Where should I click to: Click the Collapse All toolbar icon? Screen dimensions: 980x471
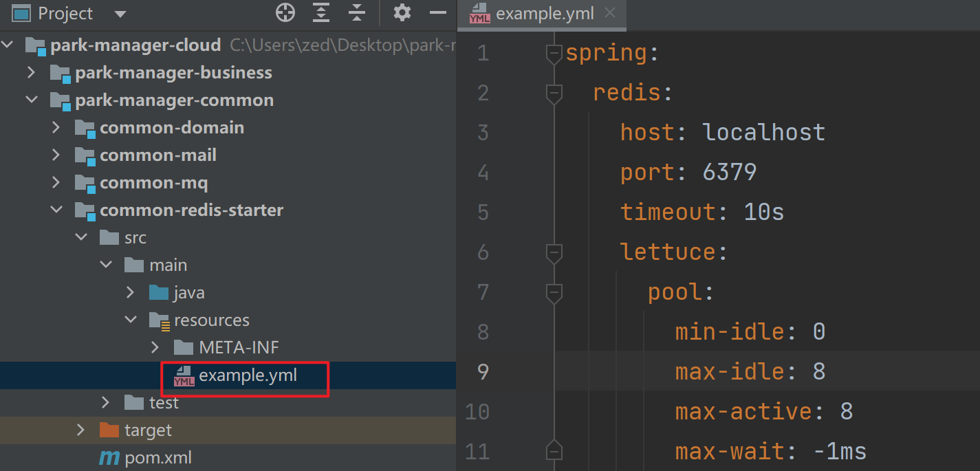click(356, 13)
